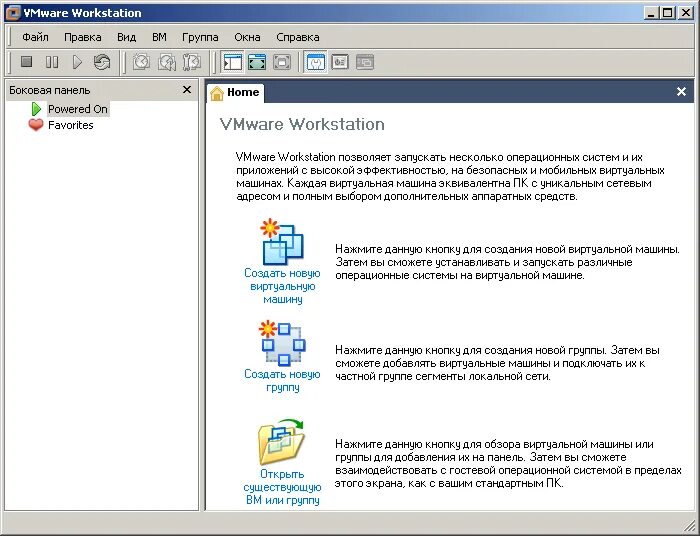Select Powered On in sidebar tree
The width and height of the screenshot is (700, 536).
(x=78, y=109)
